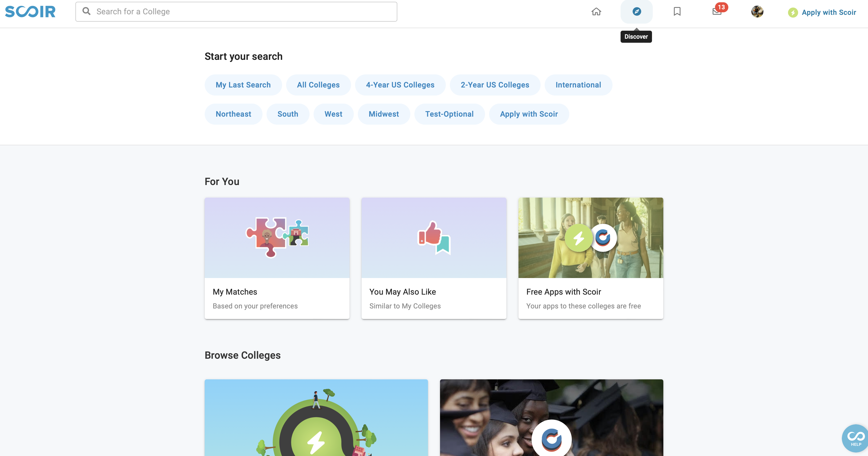Viewport: 868px width, 456px height.
Task: Open the My Colleges bookmark icon
Action: tap(677, 12)
